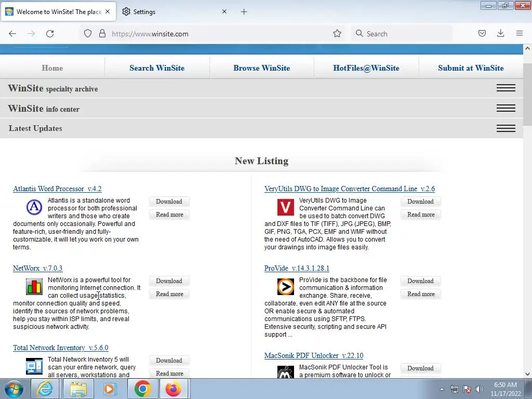This screenshot has height=399, width=532.
Task: Launch Internet Explorer from the taskbar
Action: tap(46, 389)
